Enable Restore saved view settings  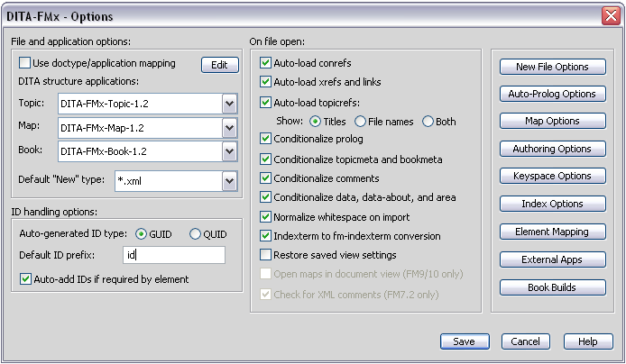click(x=265, y=254)
